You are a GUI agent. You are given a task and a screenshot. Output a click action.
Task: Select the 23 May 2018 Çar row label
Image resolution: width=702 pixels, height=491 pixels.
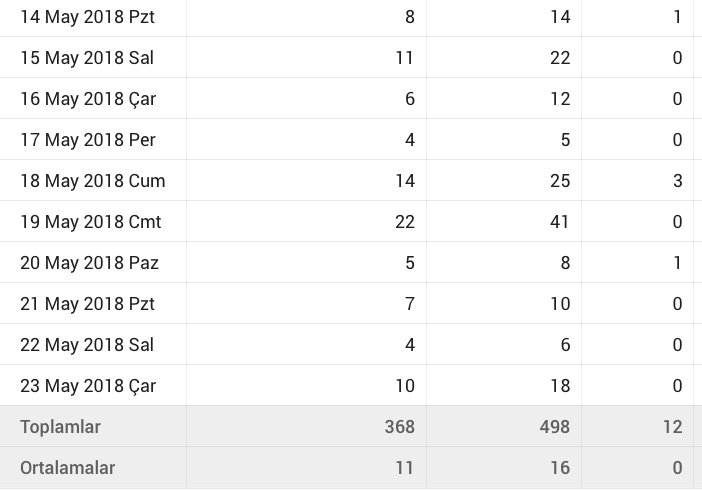[x=88, y=386]
